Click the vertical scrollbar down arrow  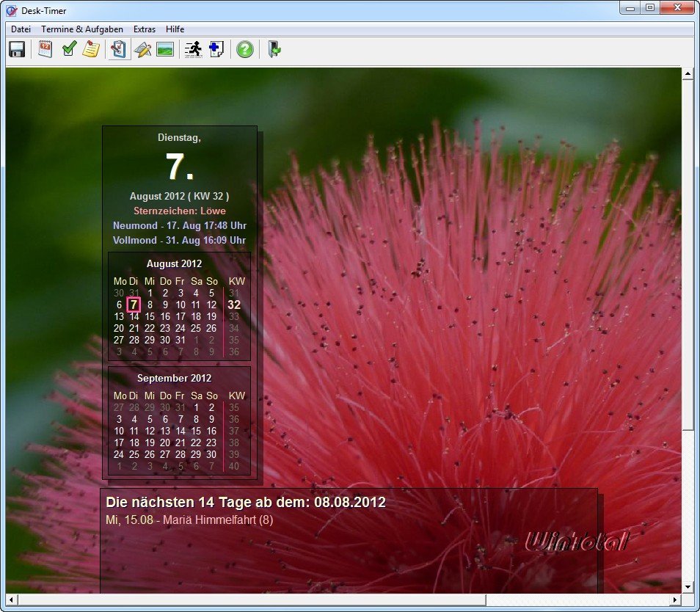[x=688, y=586]
